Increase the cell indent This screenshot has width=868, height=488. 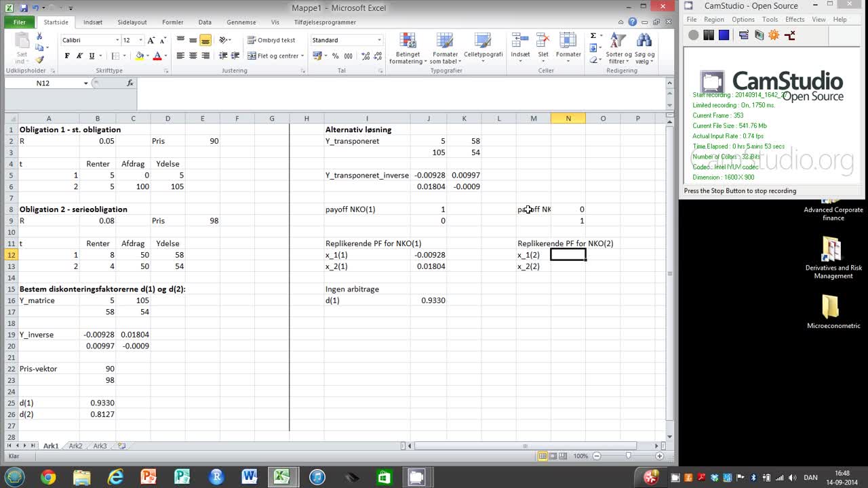tap(235, 56)
